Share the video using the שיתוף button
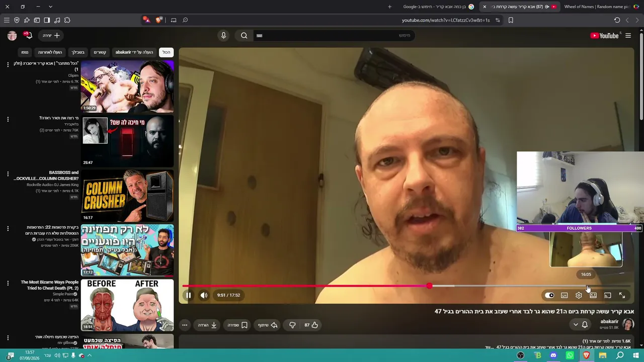The height and width of the screenshot is (362, 644). coord(267,325)
